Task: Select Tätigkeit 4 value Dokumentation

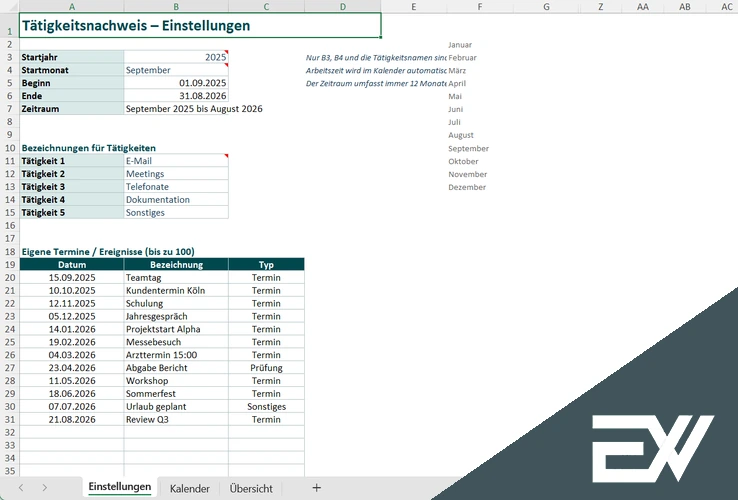Action: point(176,200)
